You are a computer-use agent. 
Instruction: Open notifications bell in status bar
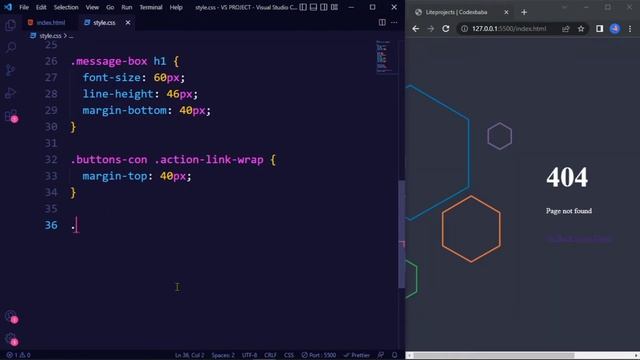click(x=394, y=355)
